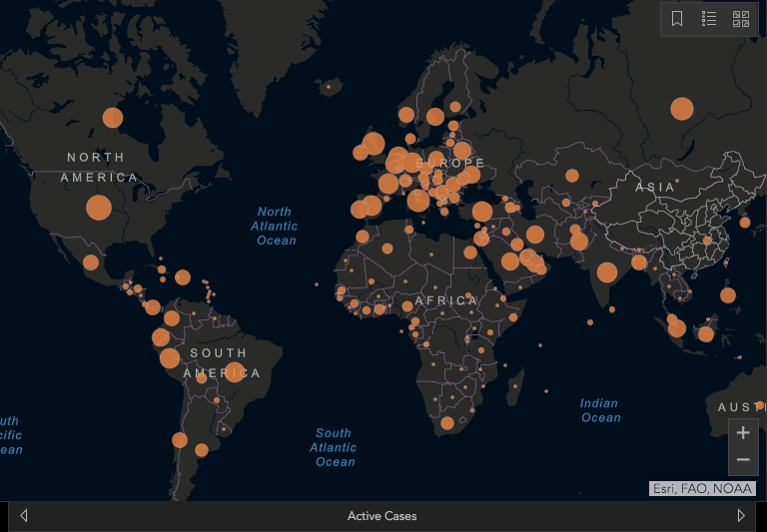Click the Philippines case bubble

tap(728, 295)
